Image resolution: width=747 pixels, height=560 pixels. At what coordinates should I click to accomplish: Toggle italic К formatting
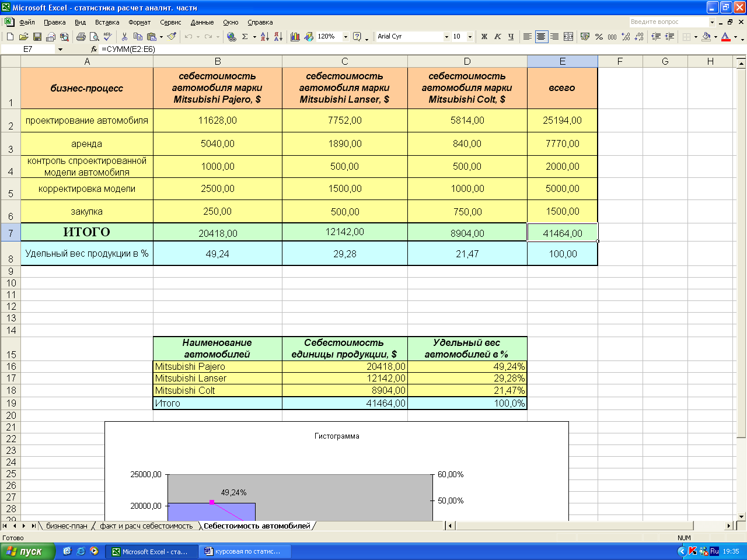coord(497,37)
